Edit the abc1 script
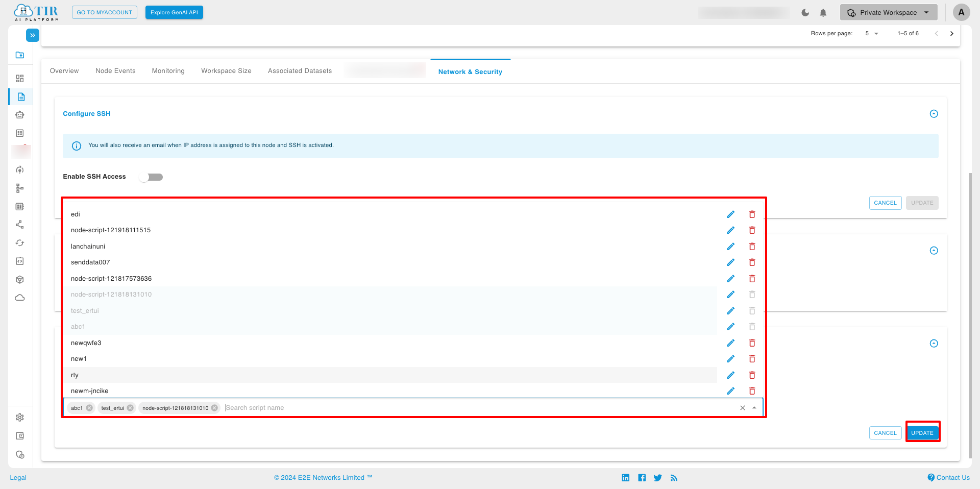This screenshot has height=489, width=980. [731, 327]
